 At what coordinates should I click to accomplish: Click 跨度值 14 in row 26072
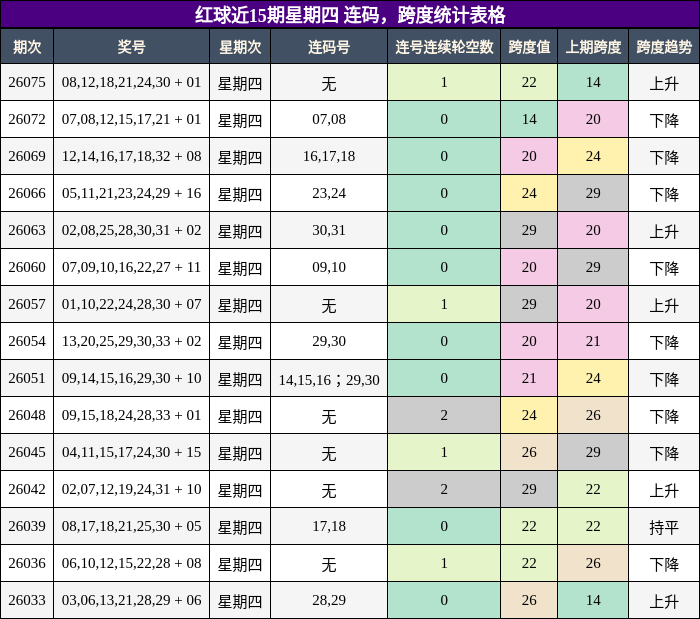coord(529,119)
